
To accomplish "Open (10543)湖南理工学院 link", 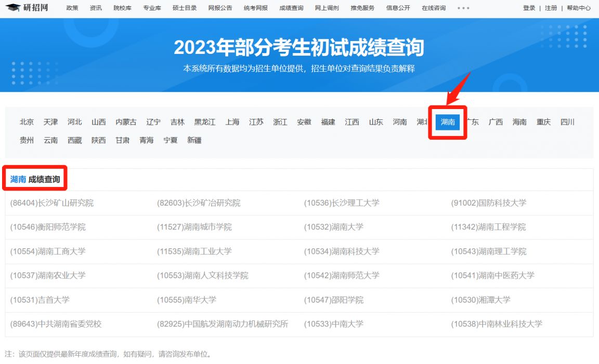I will coord(489,251).
